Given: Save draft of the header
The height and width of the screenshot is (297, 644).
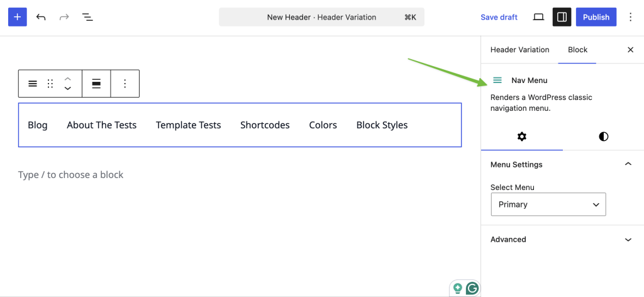Looking at the screenshot, I should (x=499, y=17).
